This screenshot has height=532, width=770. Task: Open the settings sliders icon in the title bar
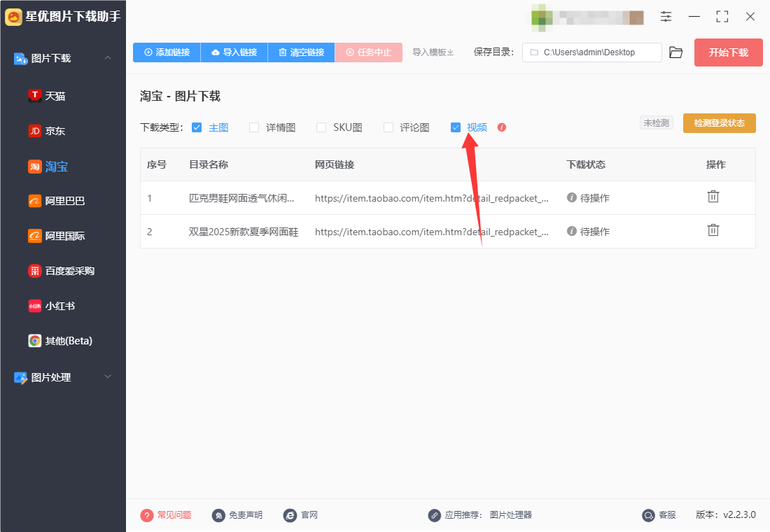pyautogui.click(x=666, y=17)
